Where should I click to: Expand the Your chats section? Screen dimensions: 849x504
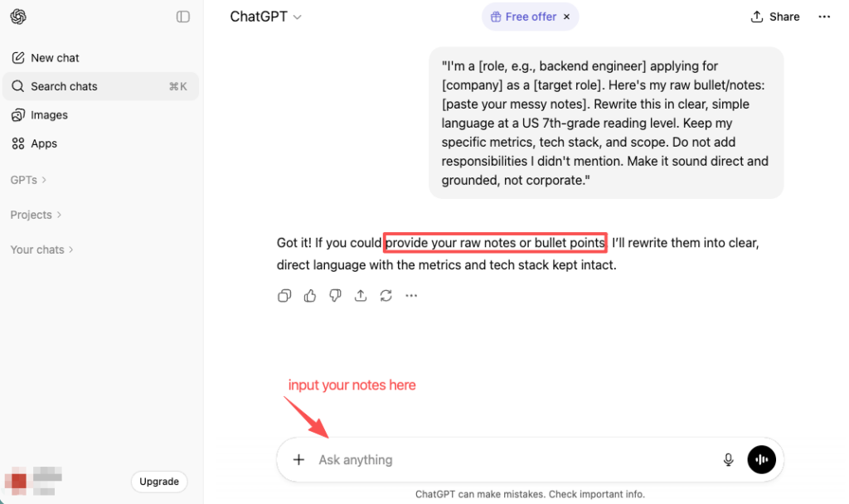coord(41,249)
